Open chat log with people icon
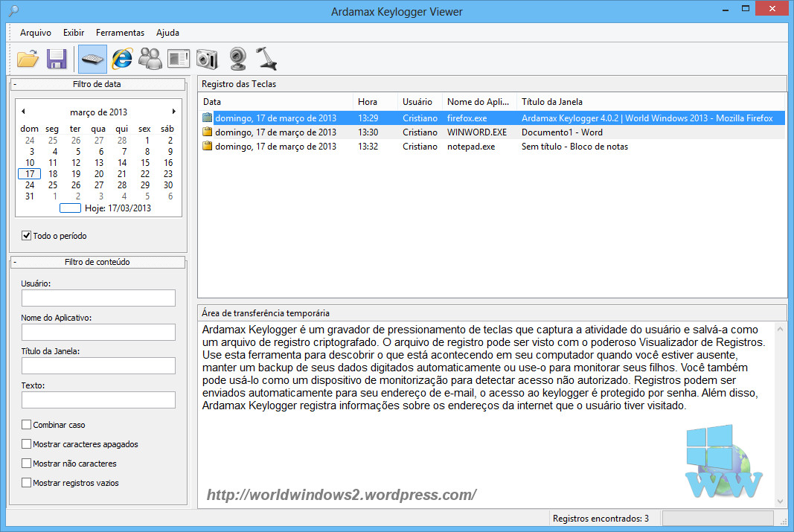Viewport: 794px width, 532px height. click(x=150, y=59)
